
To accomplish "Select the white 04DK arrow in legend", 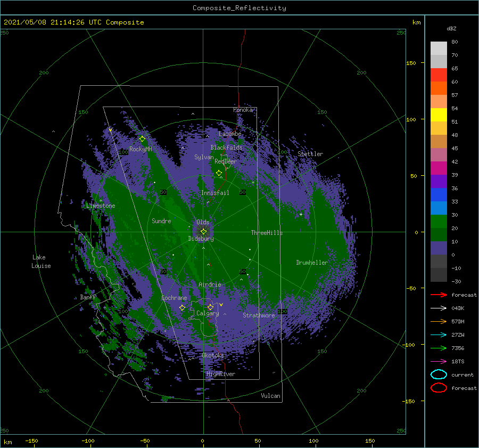I will tap(439, 308).
